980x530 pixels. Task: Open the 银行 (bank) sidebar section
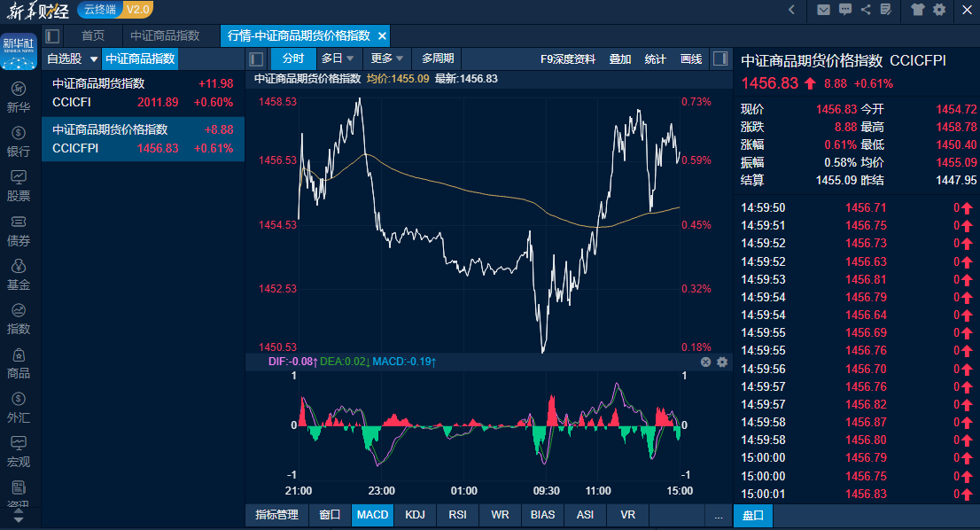tap(19, 142)
